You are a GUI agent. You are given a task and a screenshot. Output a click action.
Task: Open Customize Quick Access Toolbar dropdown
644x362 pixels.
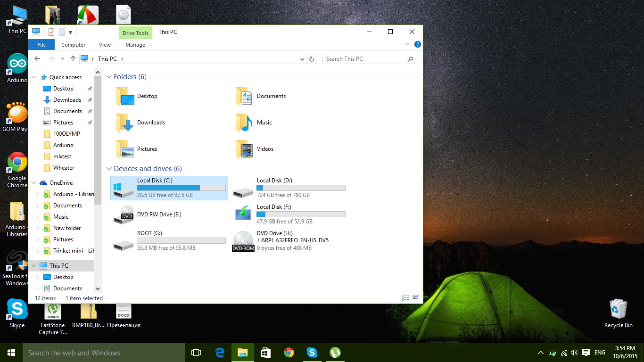coord(70,32)
